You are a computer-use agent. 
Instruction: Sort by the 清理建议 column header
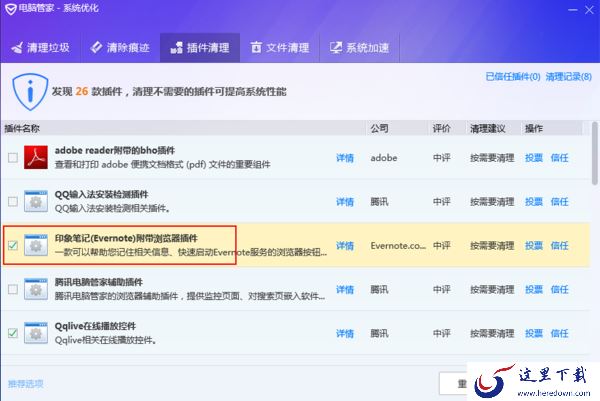493,128
